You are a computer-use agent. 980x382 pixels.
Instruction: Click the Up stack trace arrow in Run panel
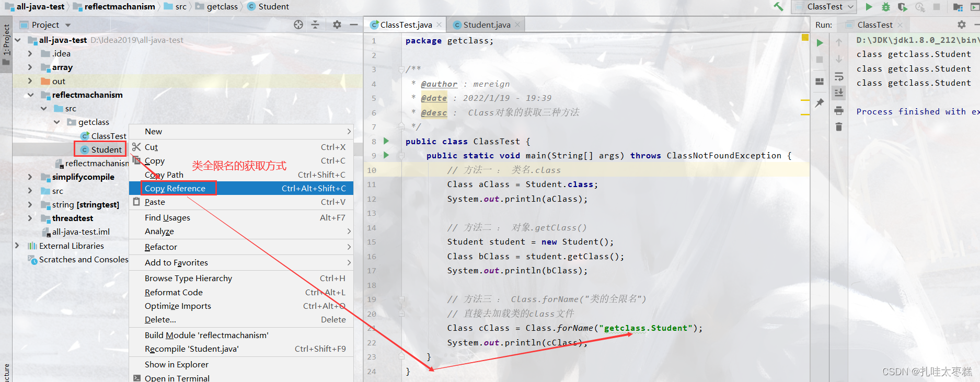(839, 43)
